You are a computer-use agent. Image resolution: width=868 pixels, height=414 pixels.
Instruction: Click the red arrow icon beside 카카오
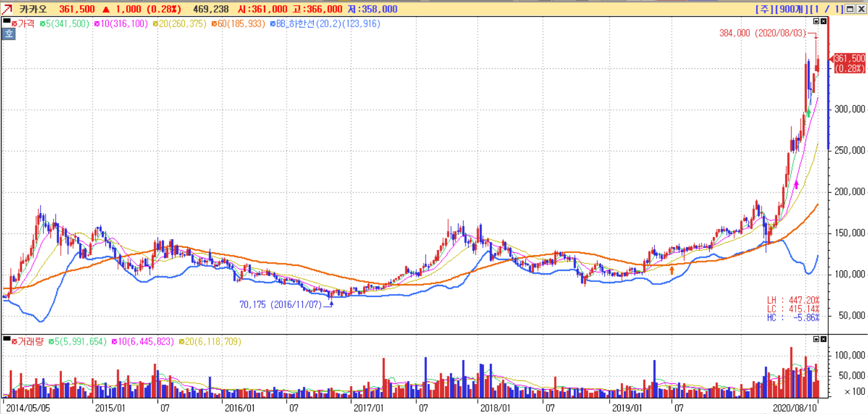(x=8, y=9)
